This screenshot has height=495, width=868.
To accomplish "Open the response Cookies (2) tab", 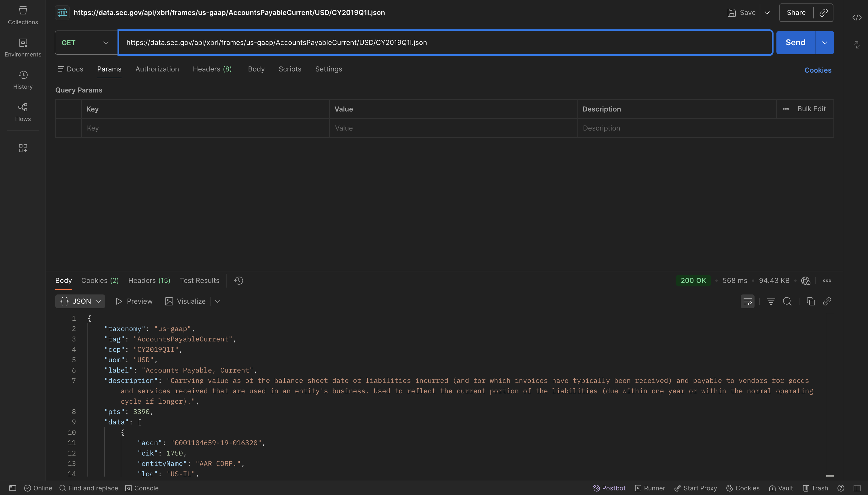I will point(100,280).
